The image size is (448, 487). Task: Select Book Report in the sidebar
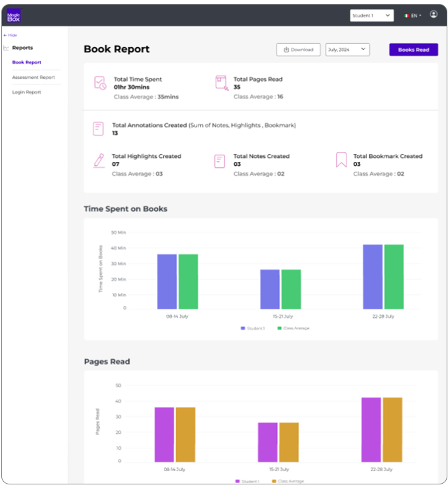(x=27, y=62)
